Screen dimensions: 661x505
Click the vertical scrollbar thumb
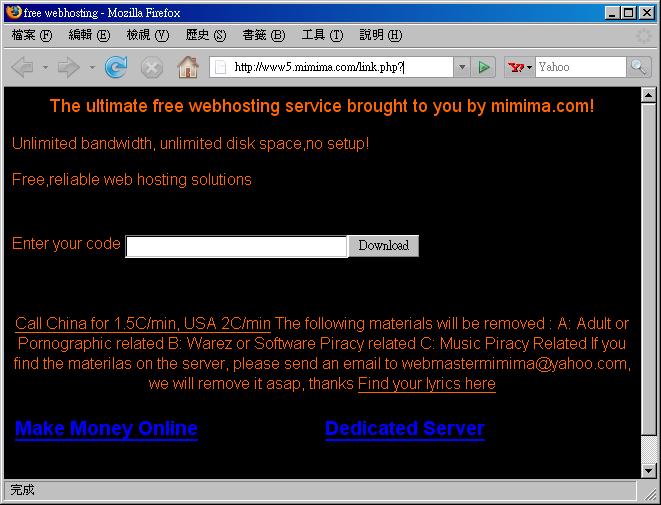pos(648,269)
